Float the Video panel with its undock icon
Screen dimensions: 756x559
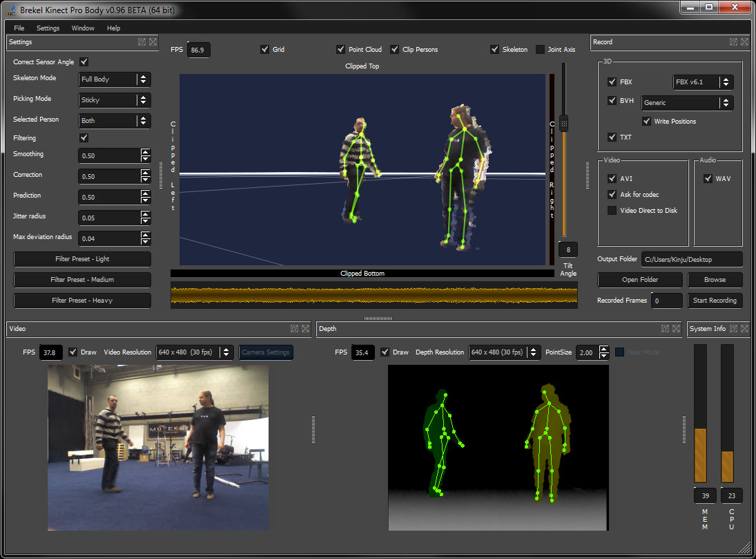click(x=294, y=329)
